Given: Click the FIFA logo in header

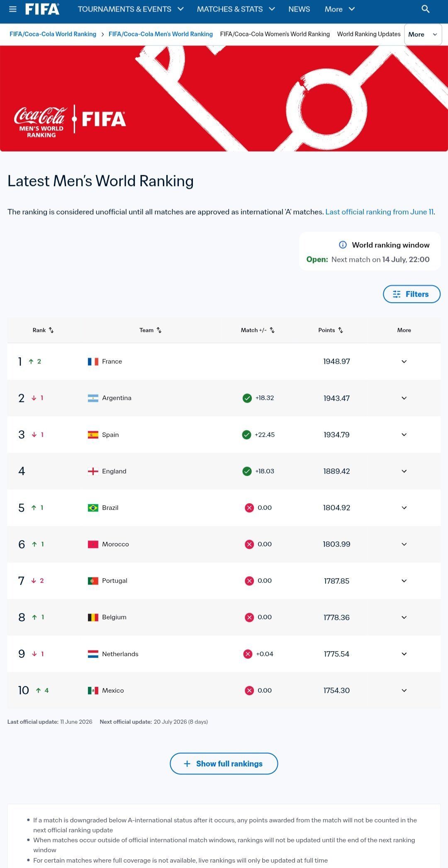Looking at the screenshot, I should click(x=42, y=9).
